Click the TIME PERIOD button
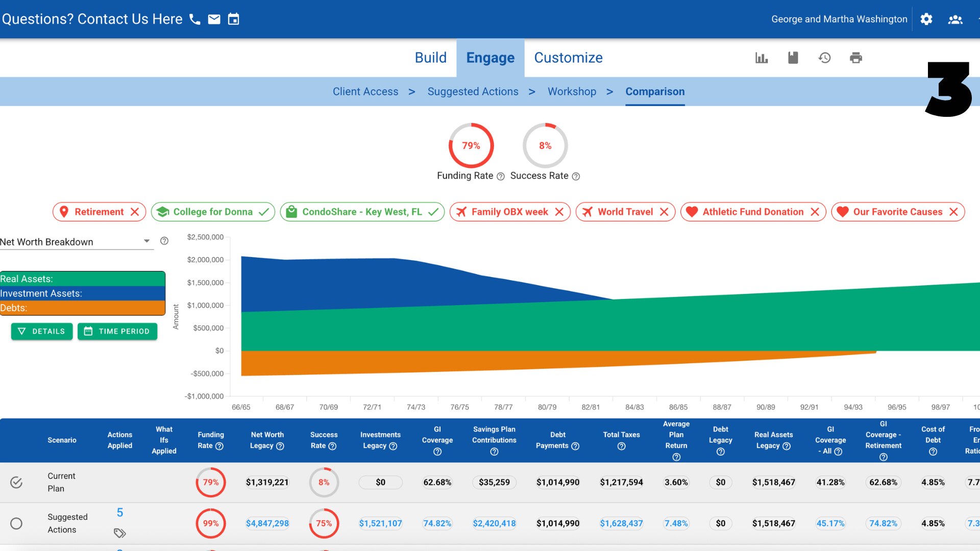Screen dimensions: 980x551 [x=117, y=332]
